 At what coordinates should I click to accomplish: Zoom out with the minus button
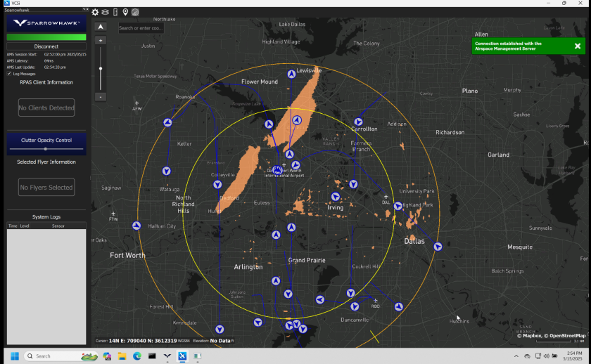pyautogui.click(x=101, y=97)
